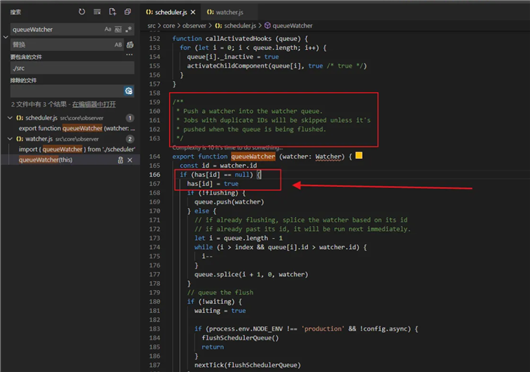Click src breadcrumb segment

point(151,26)
